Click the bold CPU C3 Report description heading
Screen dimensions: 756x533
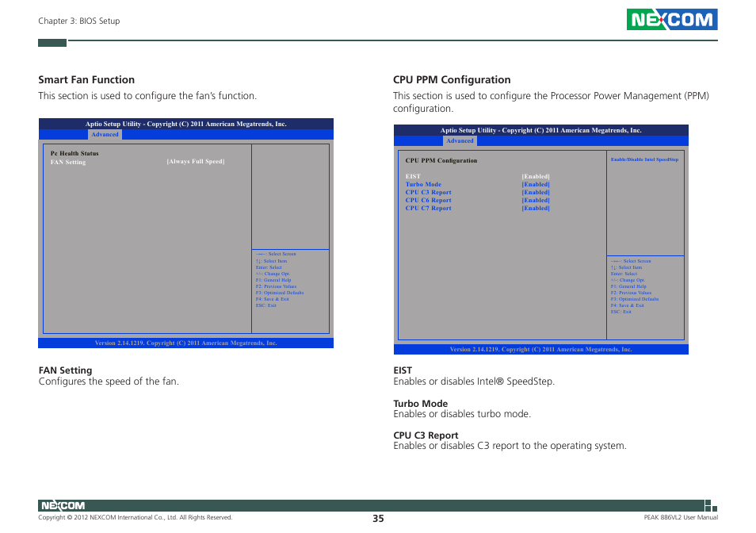(426, 435)
